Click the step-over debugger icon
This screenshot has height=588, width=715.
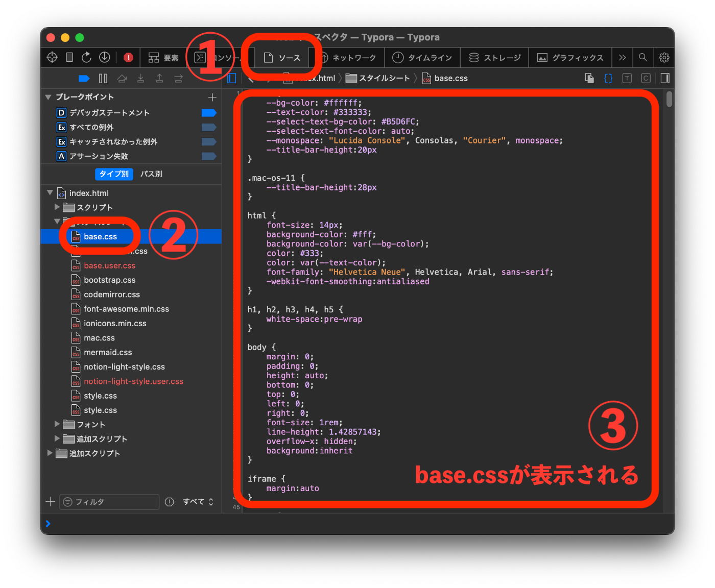(122, 78)
